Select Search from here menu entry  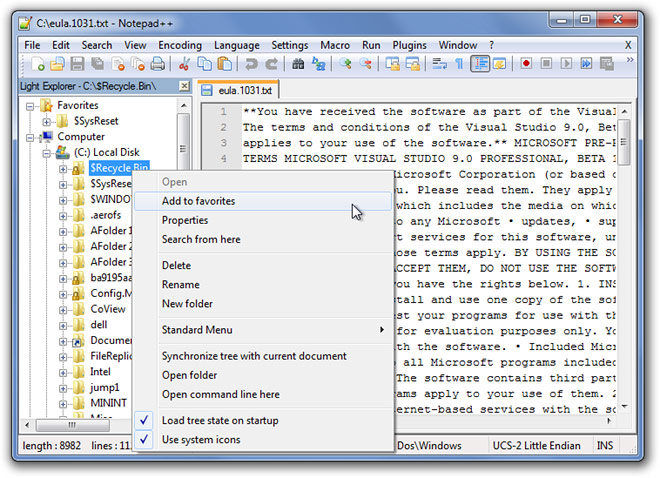263,239
